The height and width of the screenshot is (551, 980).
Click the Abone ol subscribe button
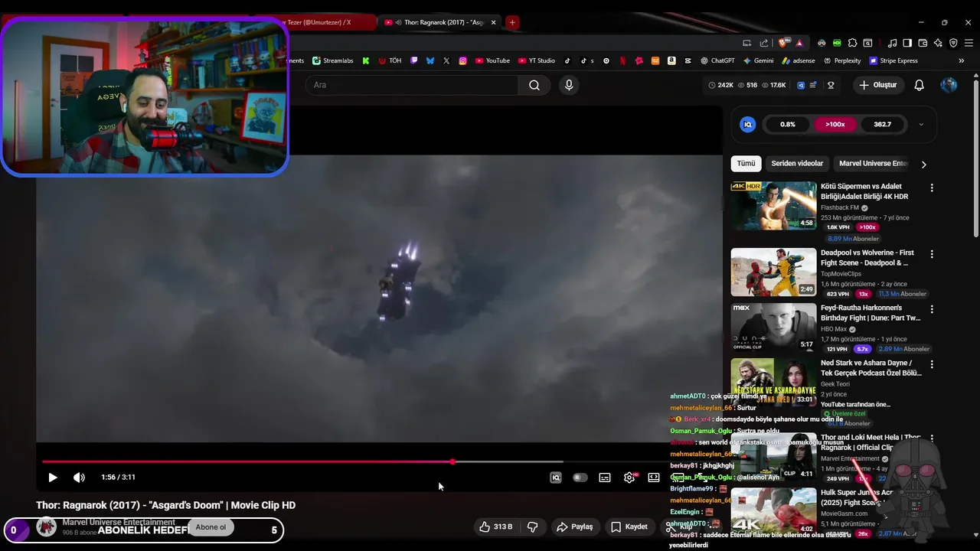click(211, 527)
